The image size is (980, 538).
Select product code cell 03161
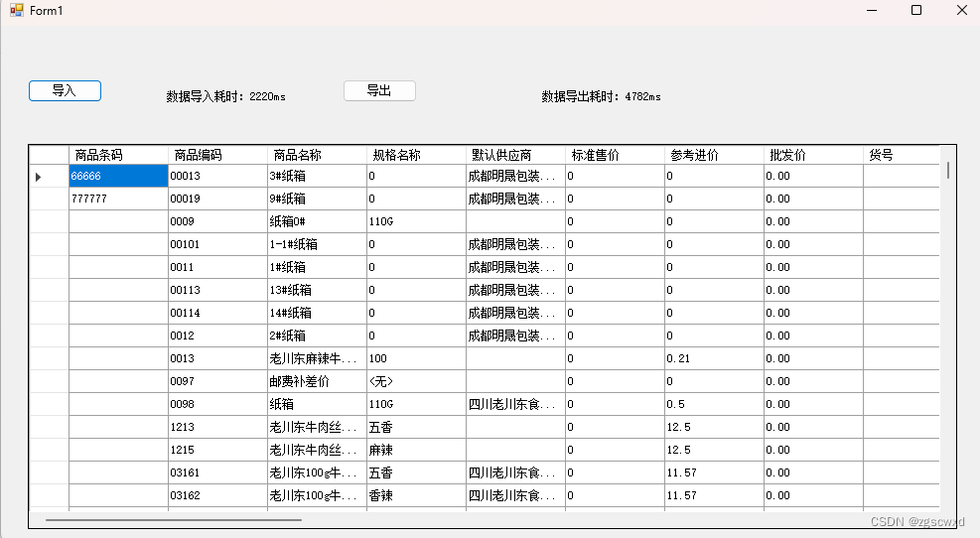[217, 472]
